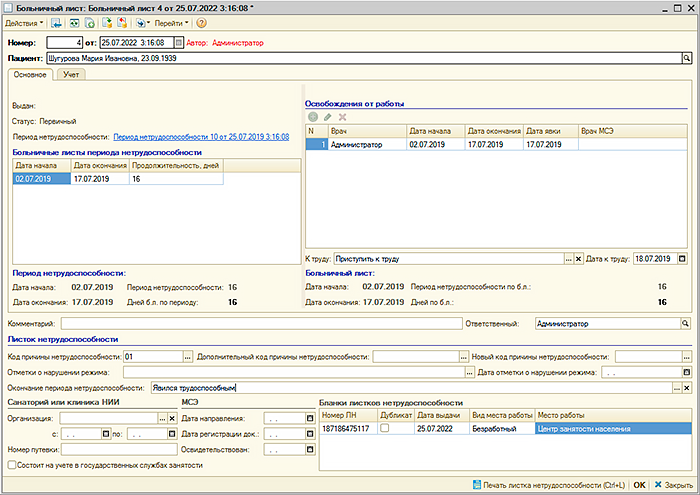Click the search icon in the Ответственный field
This screenshot has height=495, width=700.
pos(686,324)
